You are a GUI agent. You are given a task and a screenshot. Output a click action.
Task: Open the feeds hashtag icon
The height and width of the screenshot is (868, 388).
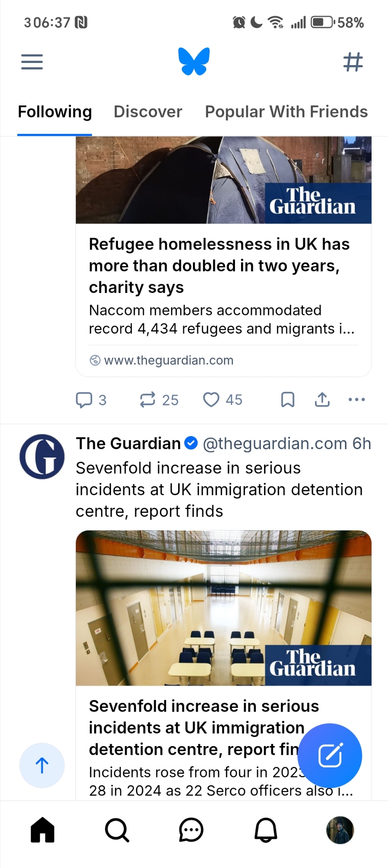(353, 62)
